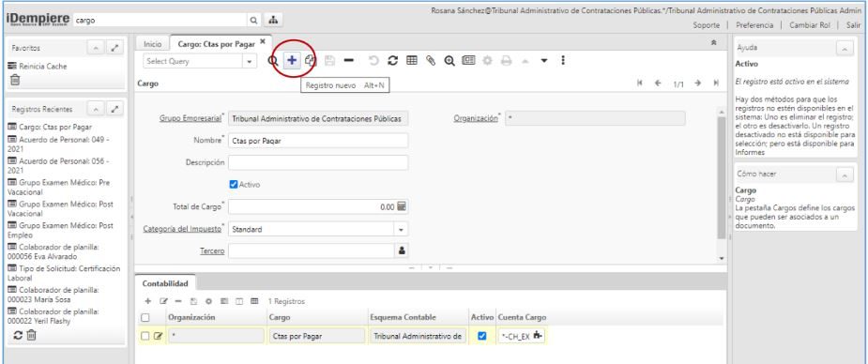This screenshot has height=364, width=868.
Task: Maximize Registros Recientes with diagonal arrow
Action: [x=114, y=109]
